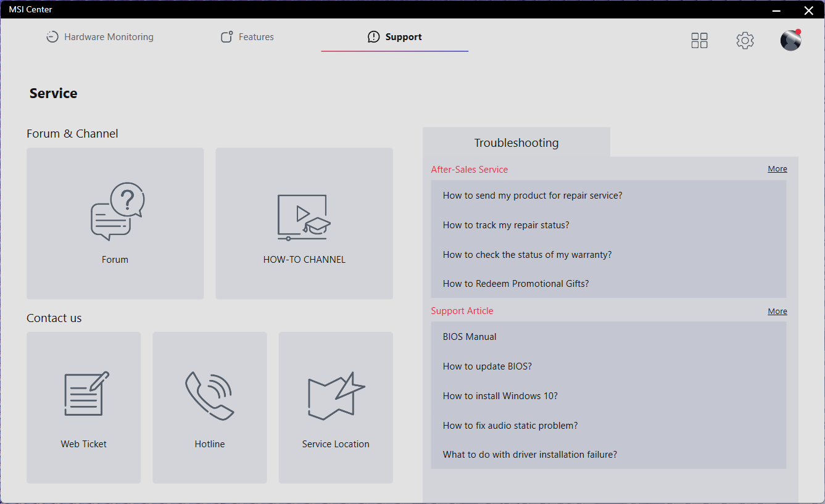Click the Web Ticket label
The width and height of the screenshot is (825, 504).
click(84, 444)
